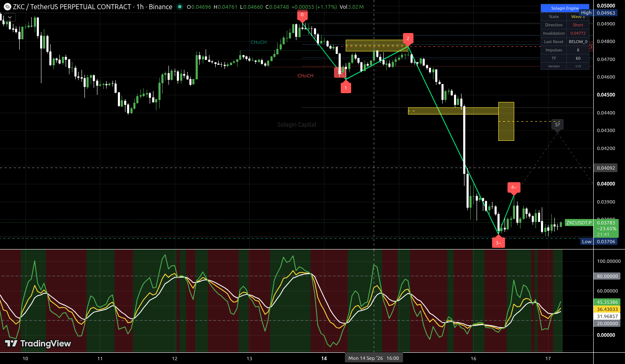Click the TradingView logo
This screenshot has width=625, height=364.
pyautogui.click(x=38, y=344)
